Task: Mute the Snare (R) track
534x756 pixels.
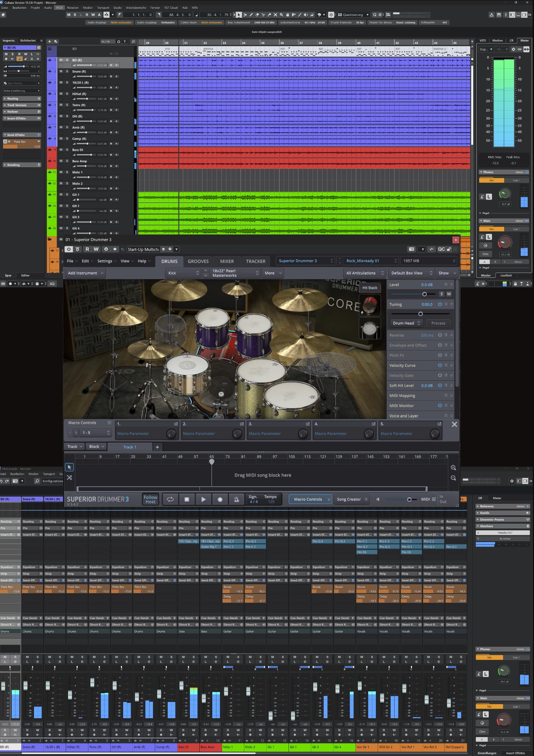Action: coord(61,71)
